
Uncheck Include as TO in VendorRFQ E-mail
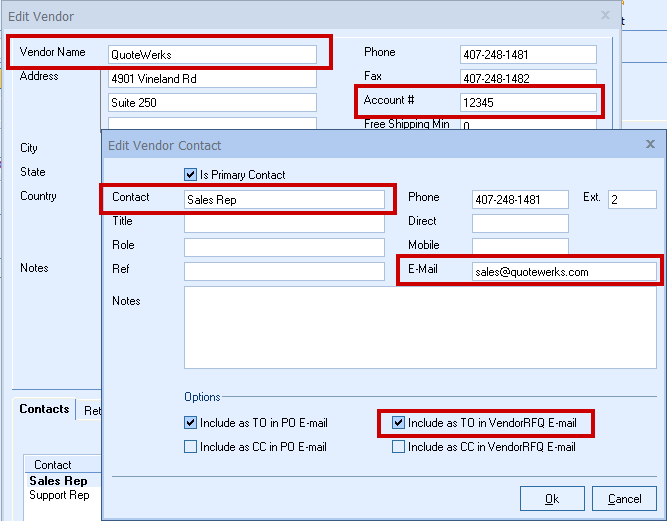pyautogui.click(x=399, y=423)
